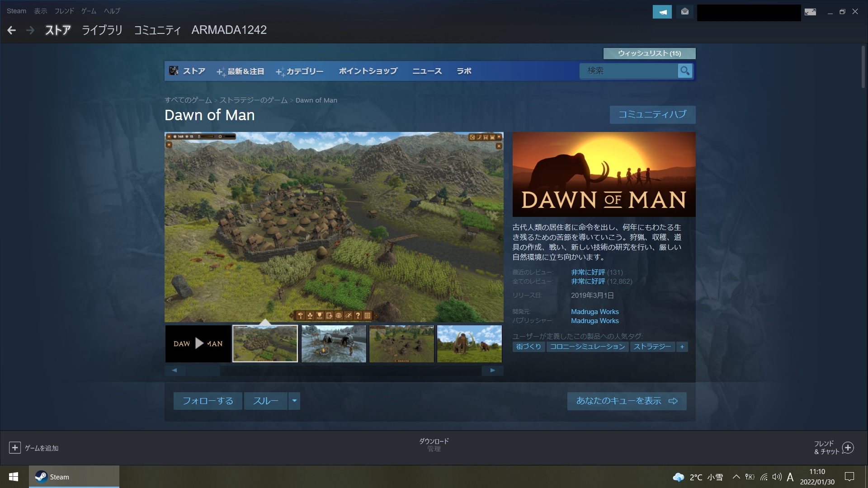Click developer Madruga Works link

click(x=594, y=312)
